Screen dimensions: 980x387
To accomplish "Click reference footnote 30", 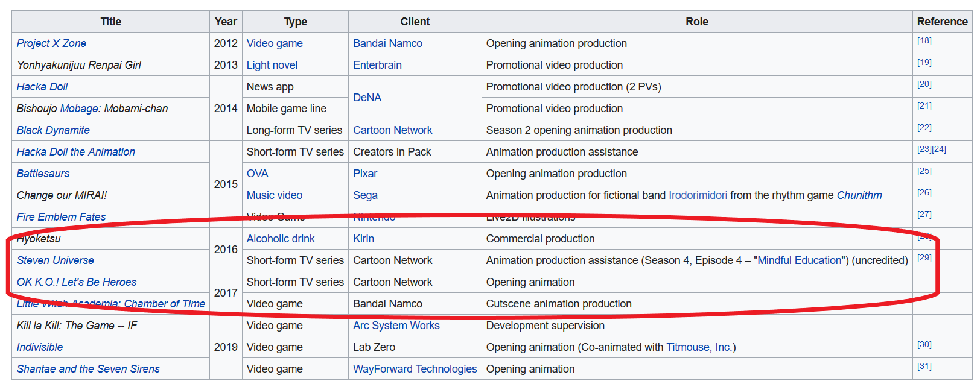I will click(924, 345).
